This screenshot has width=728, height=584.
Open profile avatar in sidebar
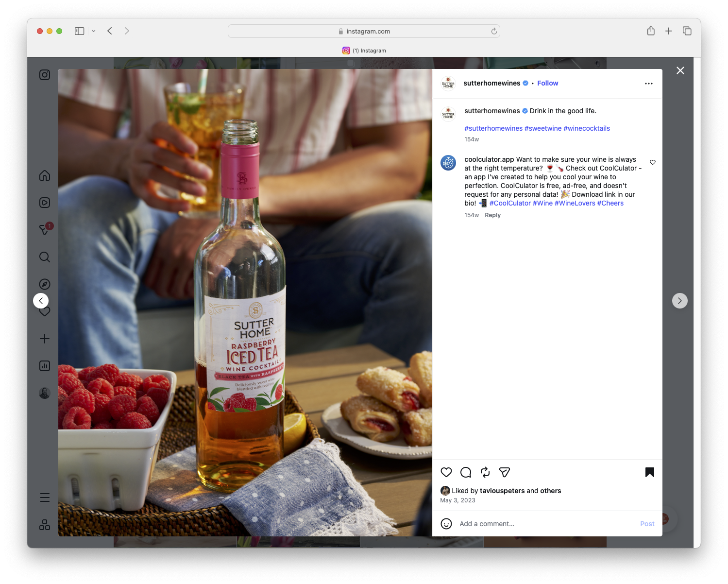(45, 393)
